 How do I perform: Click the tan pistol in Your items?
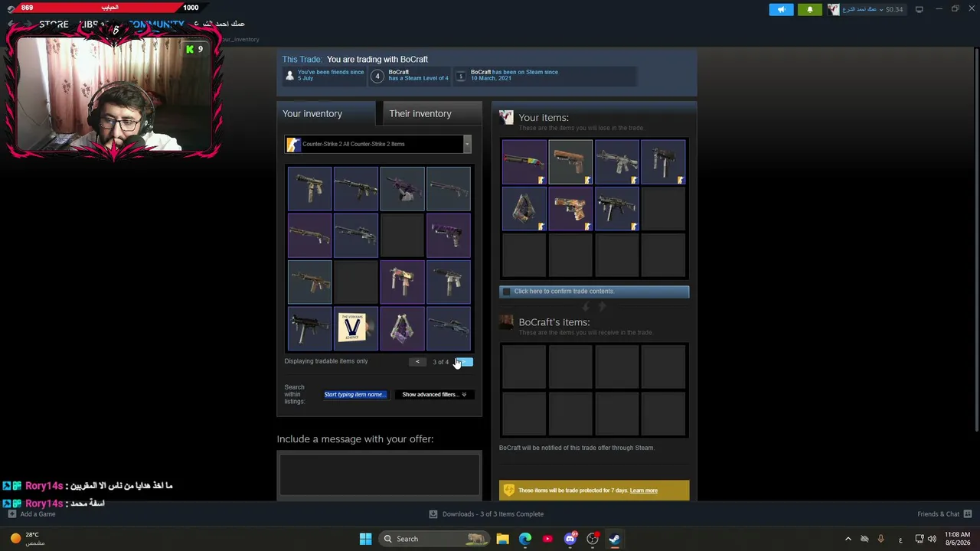click(x=570, y=162)
